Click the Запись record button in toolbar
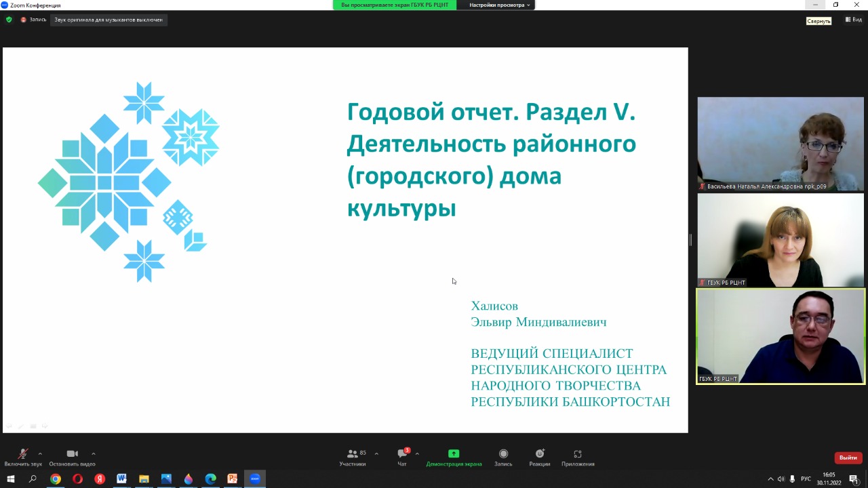The height and width of the screenshot is (488, 868). (503, 457)
